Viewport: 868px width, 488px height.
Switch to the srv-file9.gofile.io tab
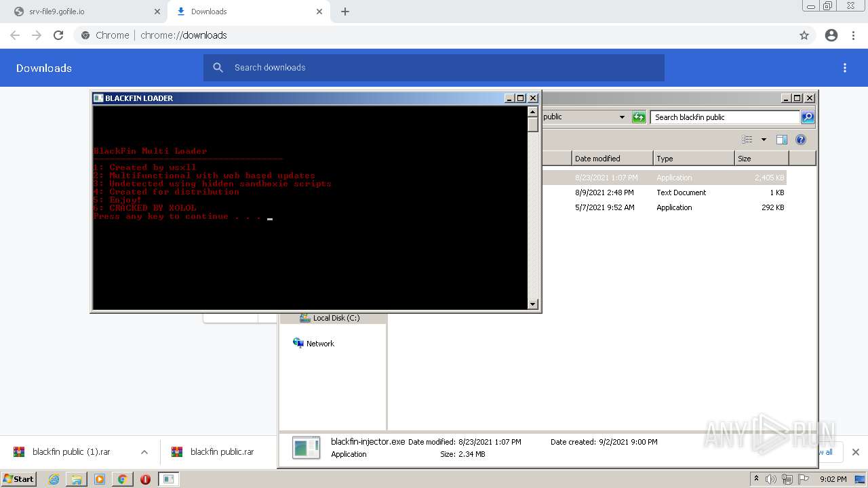85,12
